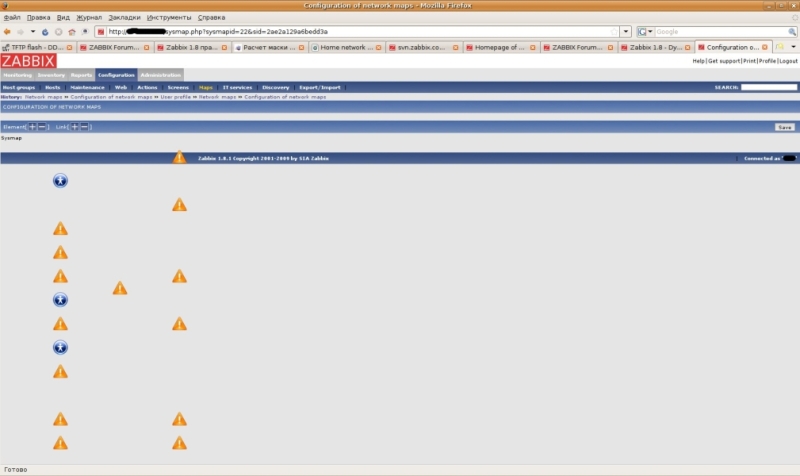Open the Firefox home page button

(72, 32)
